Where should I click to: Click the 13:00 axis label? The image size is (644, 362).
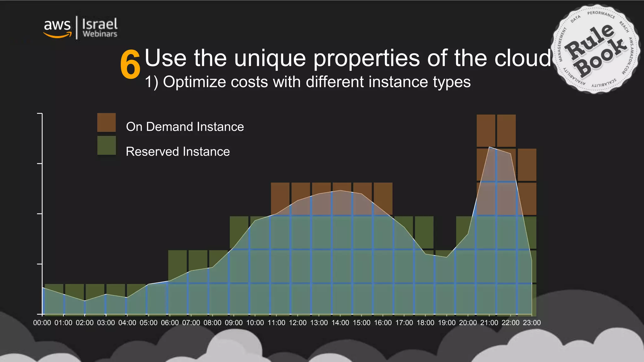pos(319,323)
